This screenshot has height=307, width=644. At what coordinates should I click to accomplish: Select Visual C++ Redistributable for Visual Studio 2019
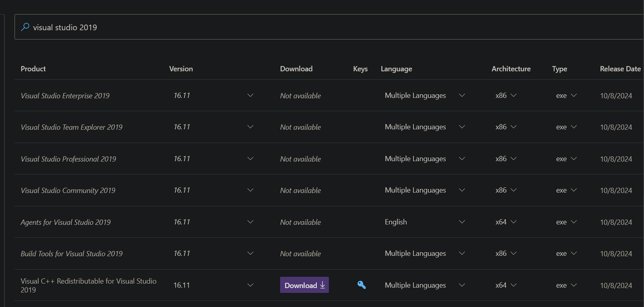[x=88, y=285]
